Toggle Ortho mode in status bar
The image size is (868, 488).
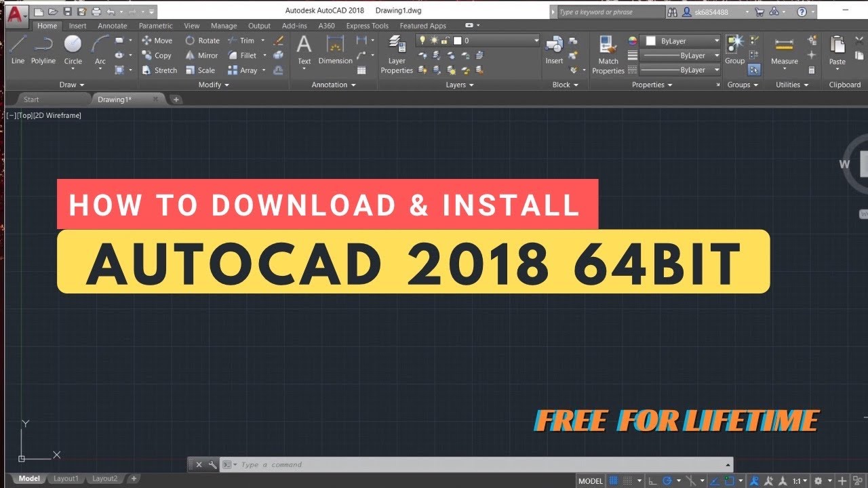point(652,481)
